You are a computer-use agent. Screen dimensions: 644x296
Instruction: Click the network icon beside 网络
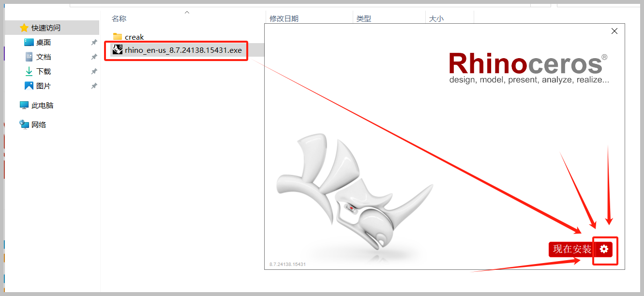pos(24,125)
